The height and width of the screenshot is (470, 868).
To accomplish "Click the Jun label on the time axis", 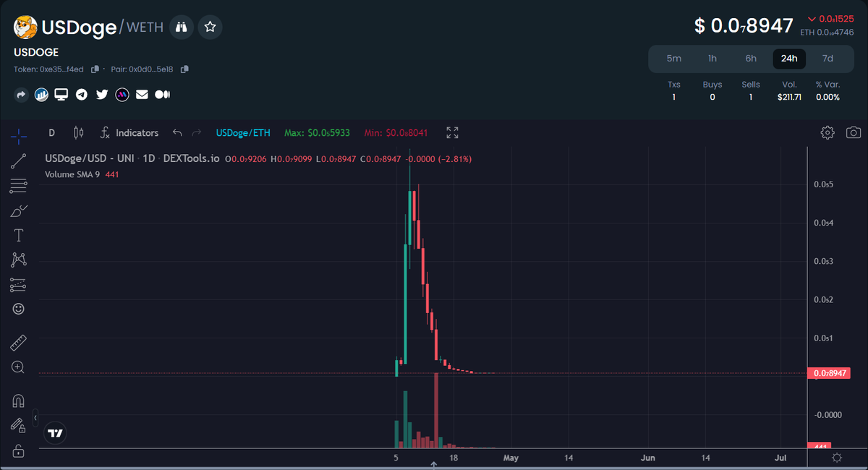I will [x=648, y=458].
